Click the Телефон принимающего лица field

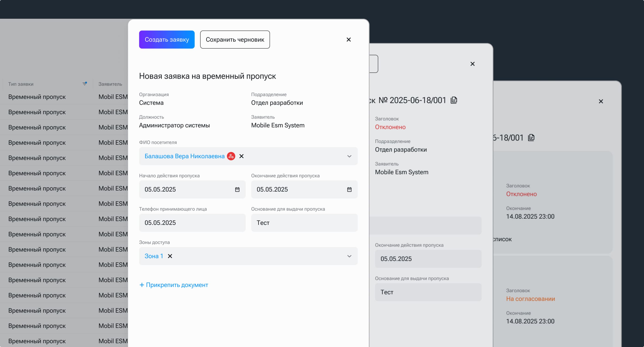pyautogui.click(x=192, y=223)
